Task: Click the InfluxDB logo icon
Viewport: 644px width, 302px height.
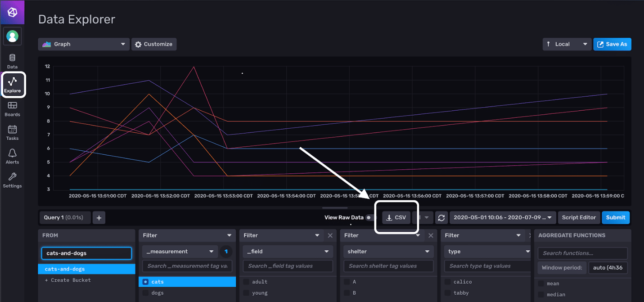Action: coord(12,12)
